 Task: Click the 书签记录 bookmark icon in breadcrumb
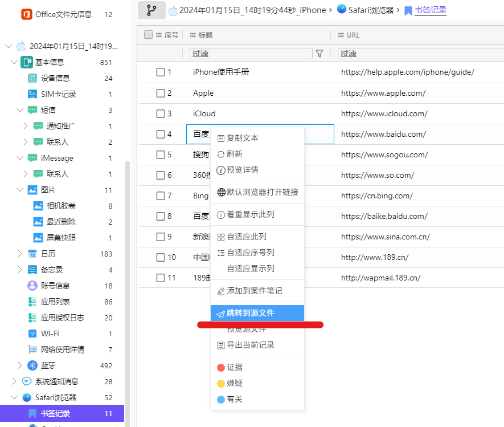click(408, 11)
